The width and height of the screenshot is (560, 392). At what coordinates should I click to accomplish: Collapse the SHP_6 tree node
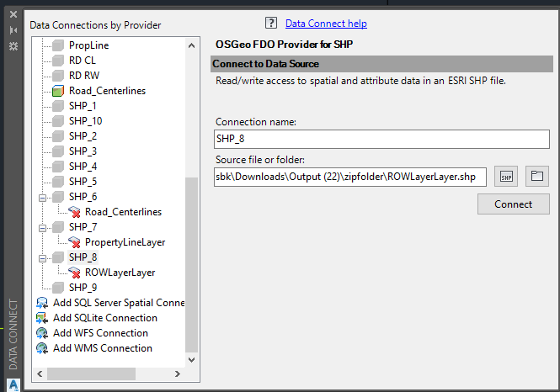click(42, 197)
